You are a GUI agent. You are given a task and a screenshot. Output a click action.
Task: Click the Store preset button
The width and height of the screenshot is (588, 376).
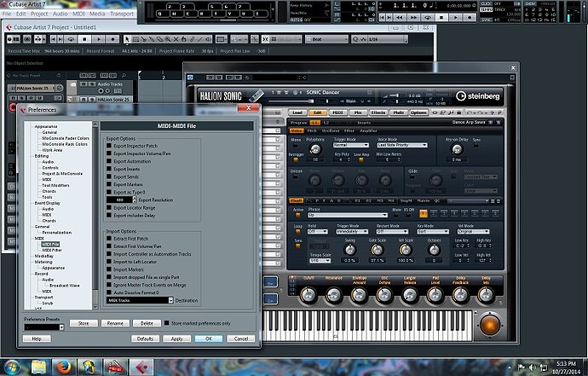[x=84, y=323]
